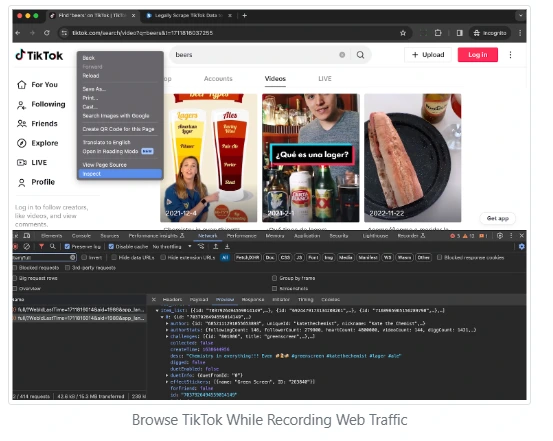
Task: Click the DevTools clear network log icon
Action: click(x=26, y=246)
